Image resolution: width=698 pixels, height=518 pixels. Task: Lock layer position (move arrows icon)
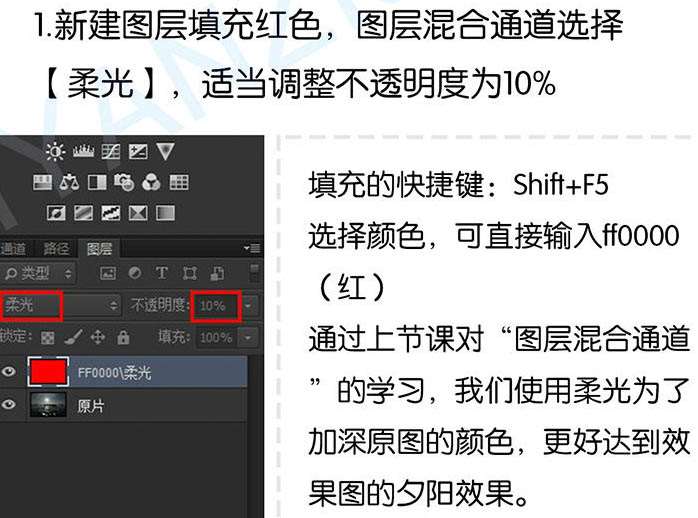[98, 337]
